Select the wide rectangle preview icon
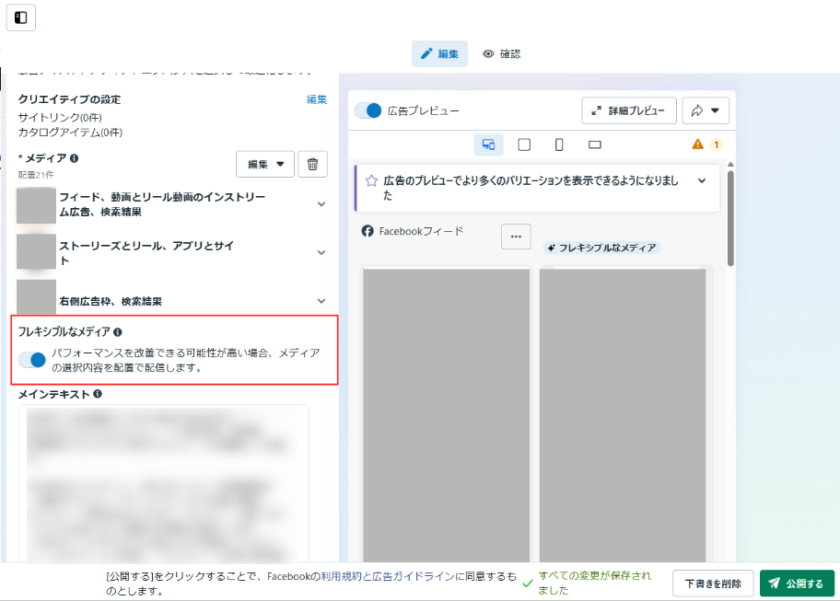840x601 pixels. 595,145
